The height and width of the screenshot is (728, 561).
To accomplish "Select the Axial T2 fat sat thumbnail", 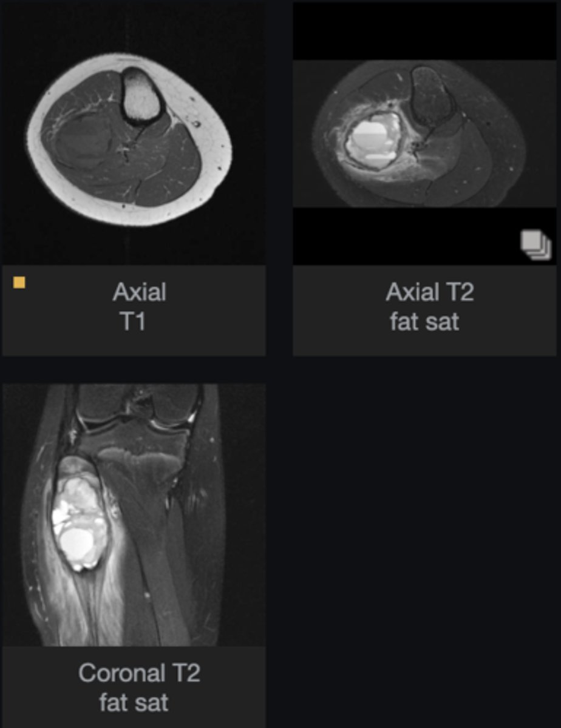I will [424, 133].
